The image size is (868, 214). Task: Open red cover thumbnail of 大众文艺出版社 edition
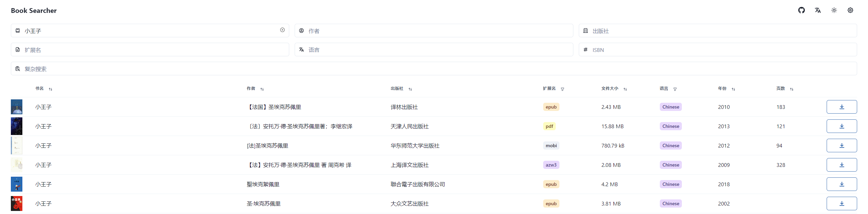coord(17,203)
